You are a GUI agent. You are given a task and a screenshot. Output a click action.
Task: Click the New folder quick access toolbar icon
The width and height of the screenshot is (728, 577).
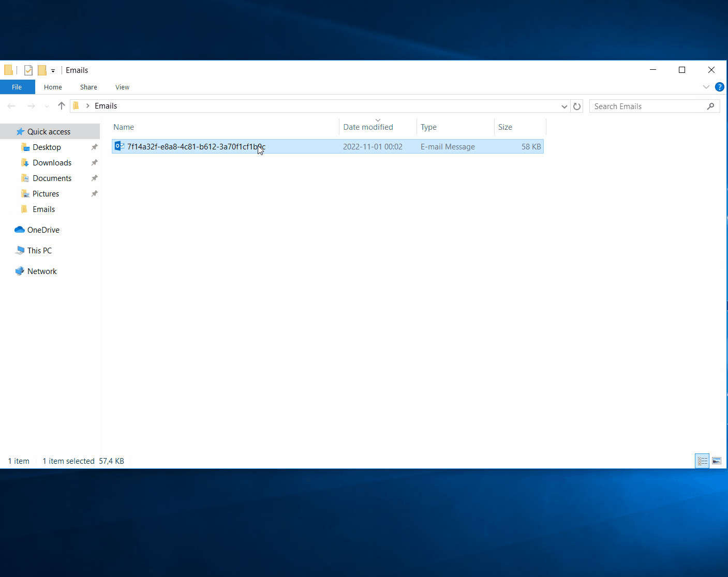[x=42, y=70]
